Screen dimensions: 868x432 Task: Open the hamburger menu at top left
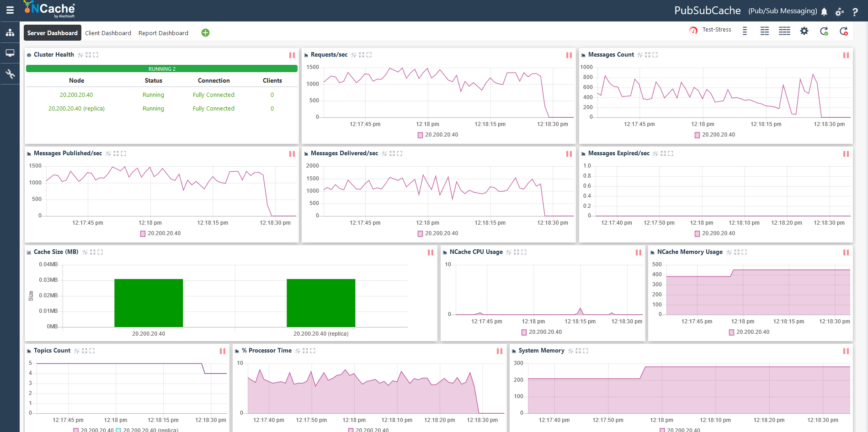point(10,10)
